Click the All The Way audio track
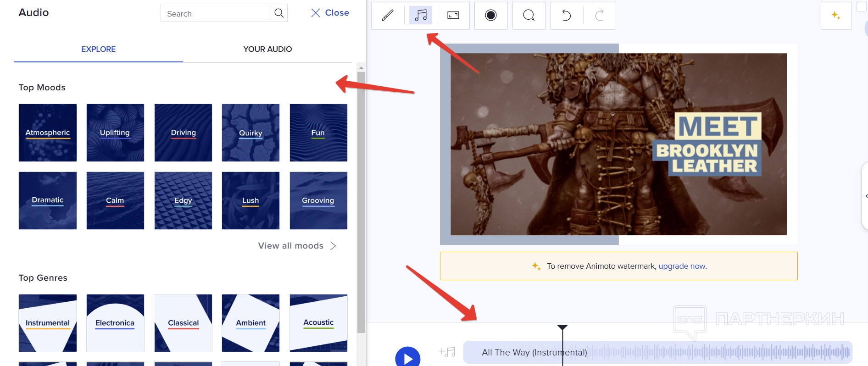 (x=658, y=352)
